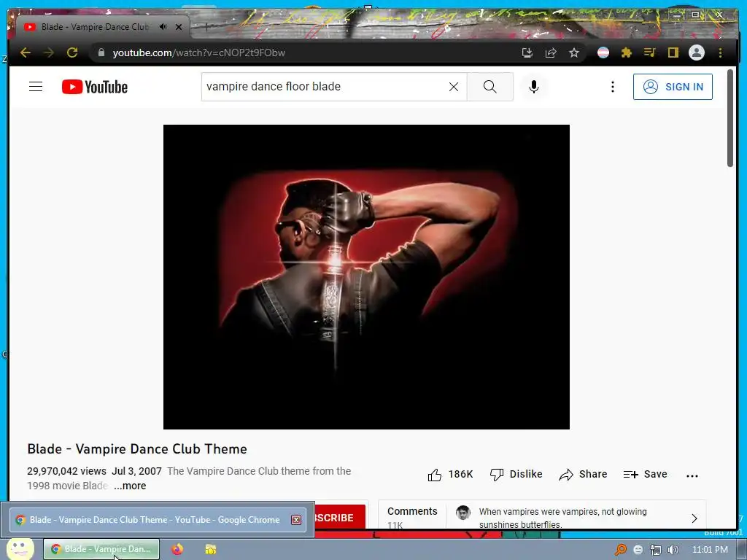This screenshot has width=747, height=560.
Task: Click the site lock icon in address bar
Action: pyautogui.click(x=101, y=52)
